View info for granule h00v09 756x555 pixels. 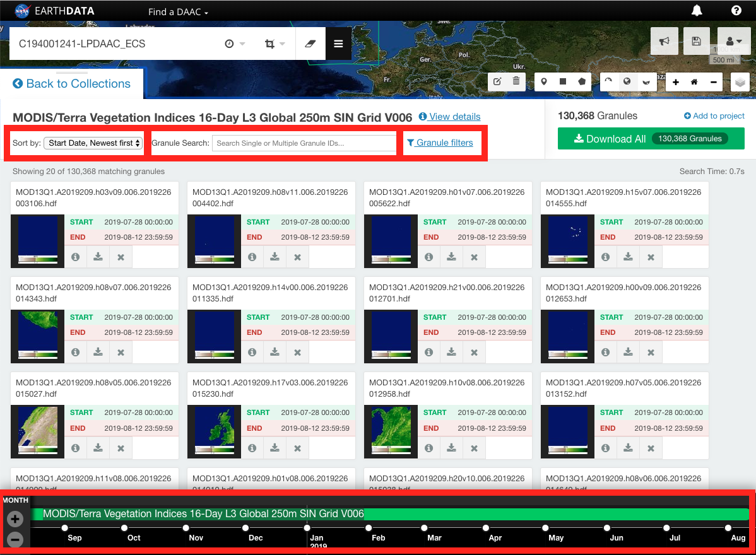point(606,352)
